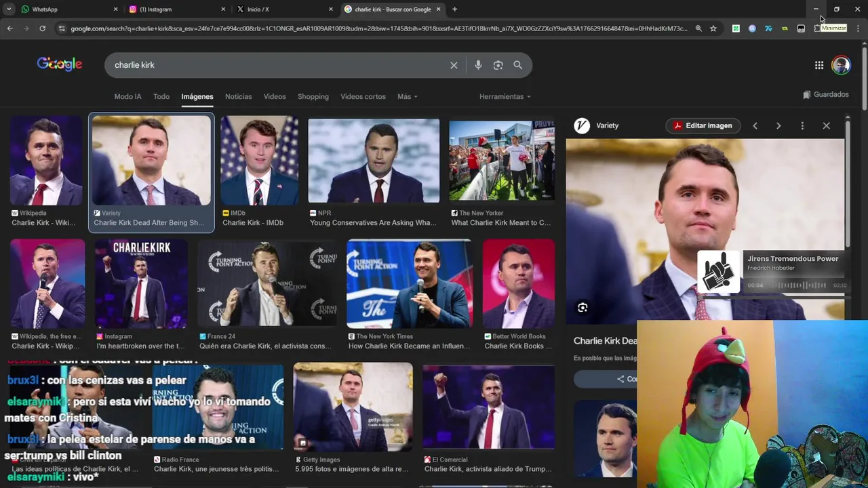
Task: Select the Noticias search tab
Action: [238, 96]
